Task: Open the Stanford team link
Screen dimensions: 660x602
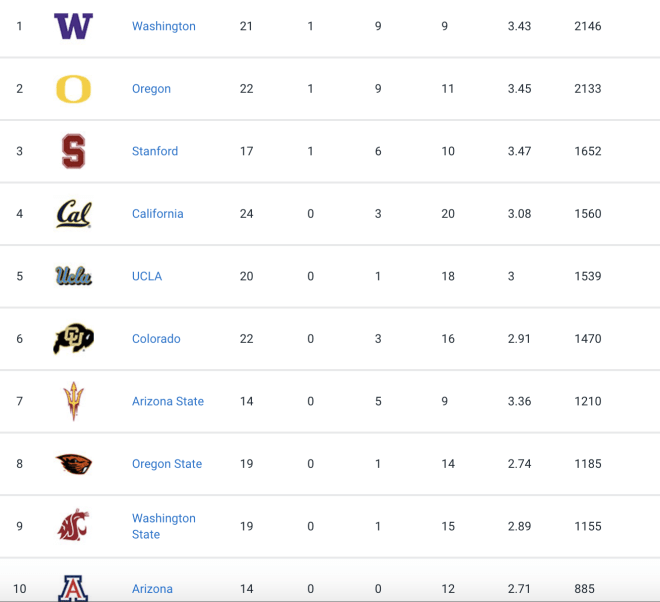Action: (x=155, y=151)
